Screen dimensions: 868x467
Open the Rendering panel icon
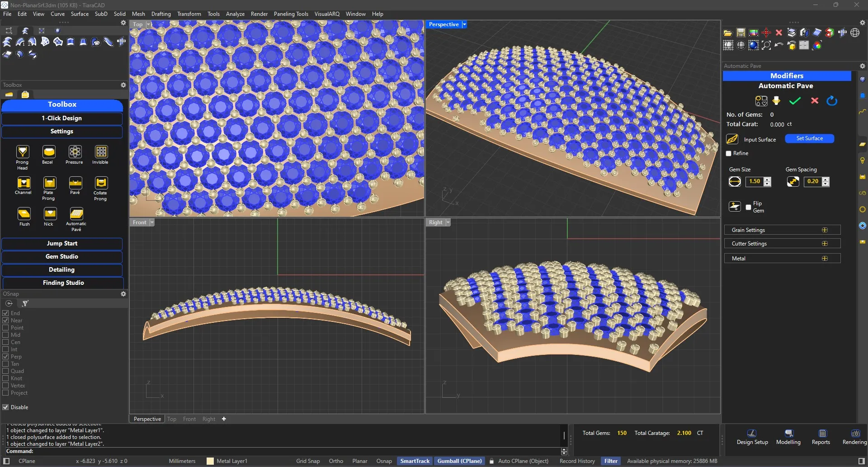tap(855, 434)
